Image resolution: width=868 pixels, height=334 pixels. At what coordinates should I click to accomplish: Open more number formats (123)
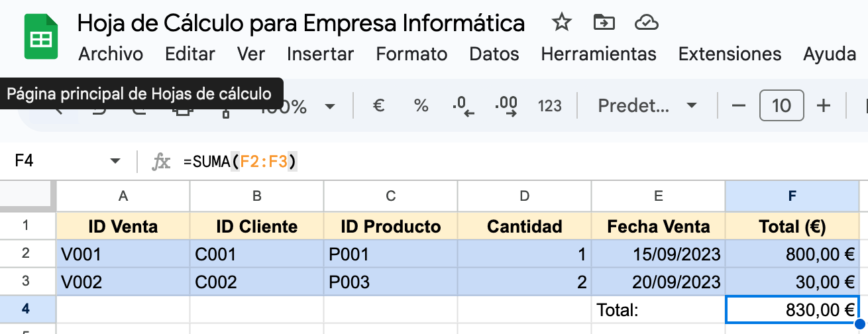click(x=549, y=105)
